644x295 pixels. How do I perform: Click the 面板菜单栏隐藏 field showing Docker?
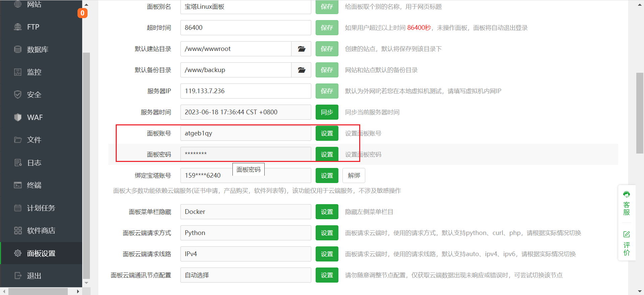click(246, 212)
